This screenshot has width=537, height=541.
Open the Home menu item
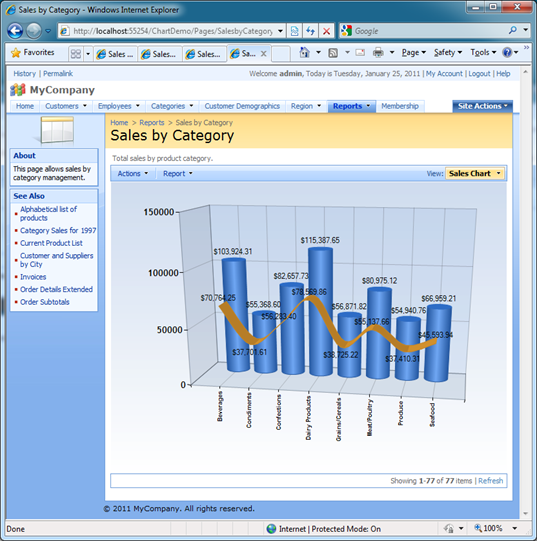[x=25, y=106]
